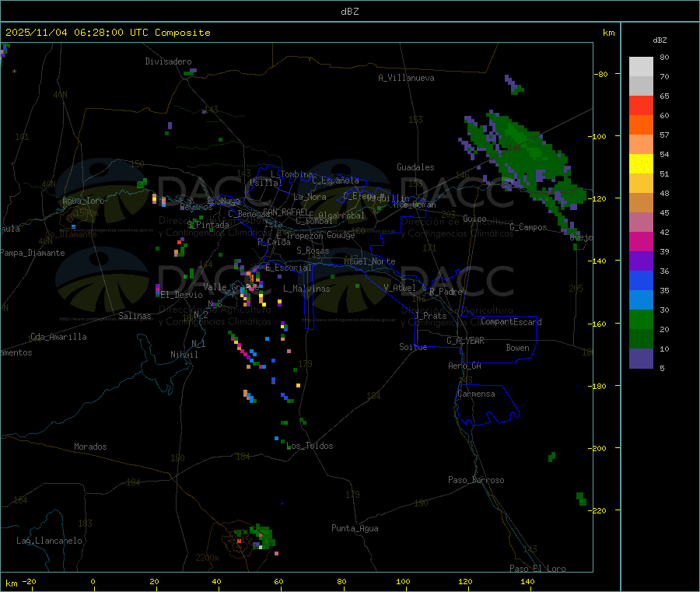This screenshot has width=700, height=592.
Task: Click the Punta_Agua label
Action: point(355,528)
